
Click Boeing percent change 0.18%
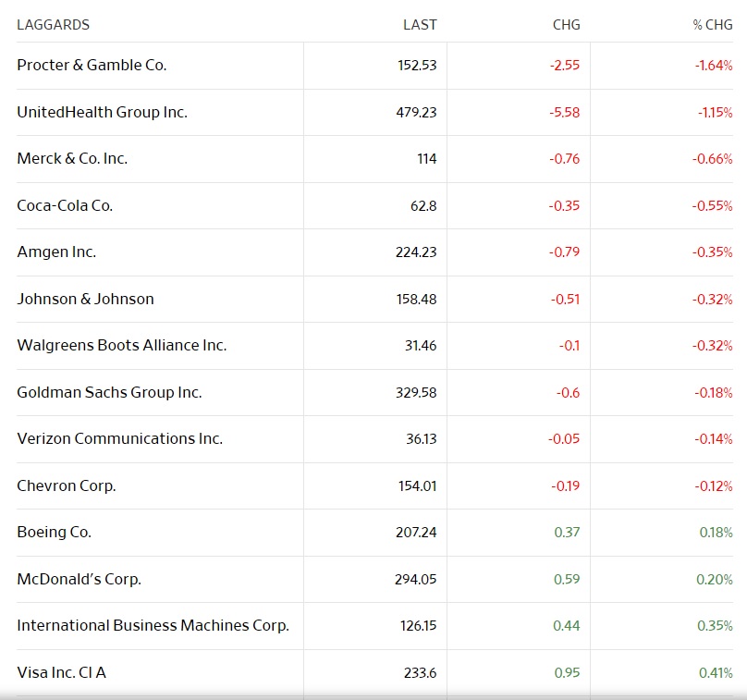pos(716,533)
